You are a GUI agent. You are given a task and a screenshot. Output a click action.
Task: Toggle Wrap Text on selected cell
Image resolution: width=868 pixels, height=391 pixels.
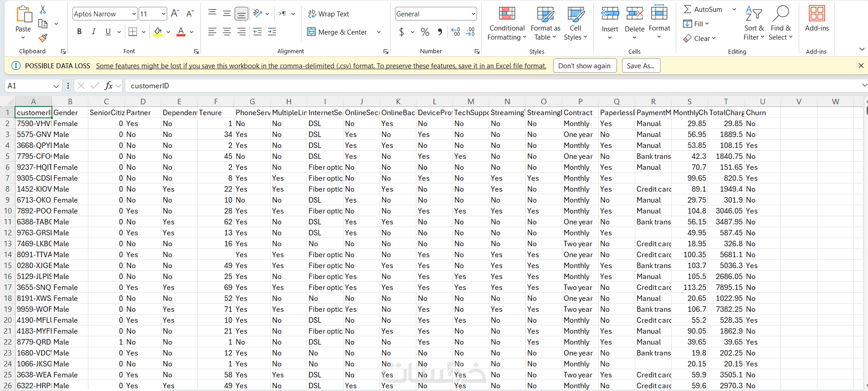[329, 14]
